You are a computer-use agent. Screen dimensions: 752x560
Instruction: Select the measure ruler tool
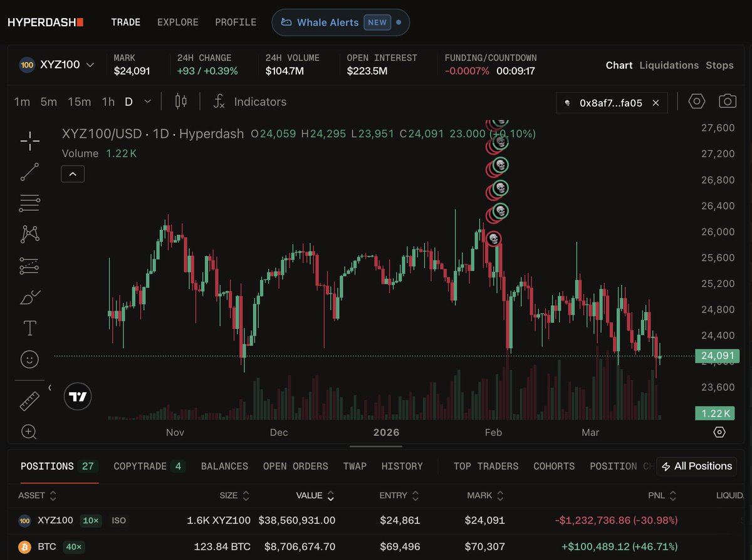[x=29, y=400]
